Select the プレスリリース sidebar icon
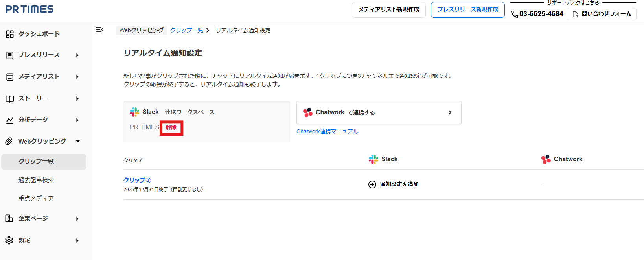Screen dimensions: 644x260 [10, 55]
